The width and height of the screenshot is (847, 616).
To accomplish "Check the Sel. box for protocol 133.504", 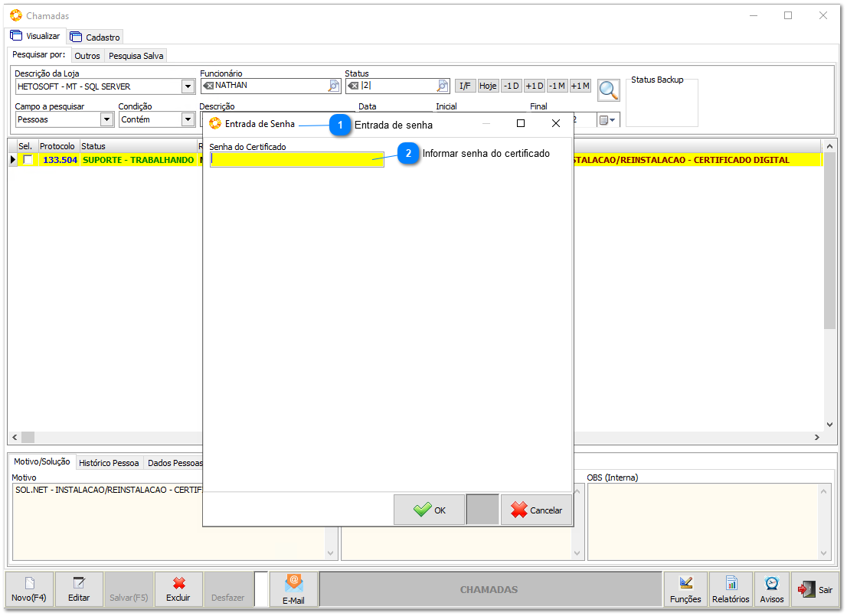I will [28, 160].
